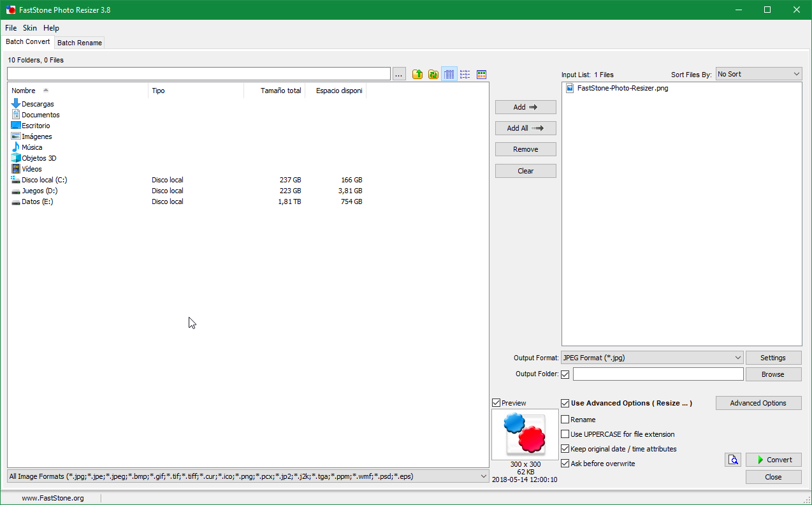The width and height of the screenshot is (812, 505).
Task: Click the Output Folder text field
Action: pyautogui.click(x=658, y=374)
